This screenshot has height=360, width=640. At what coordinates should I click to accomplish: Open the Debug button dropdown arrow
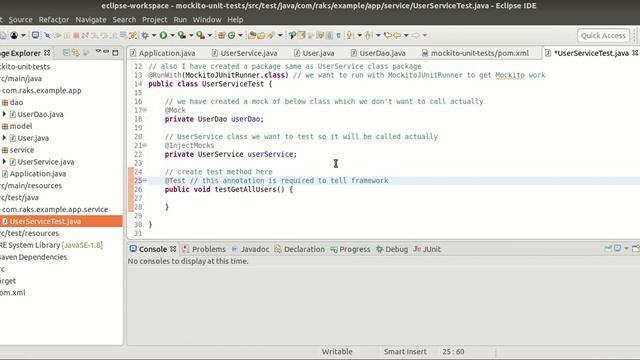click(154, 36)
